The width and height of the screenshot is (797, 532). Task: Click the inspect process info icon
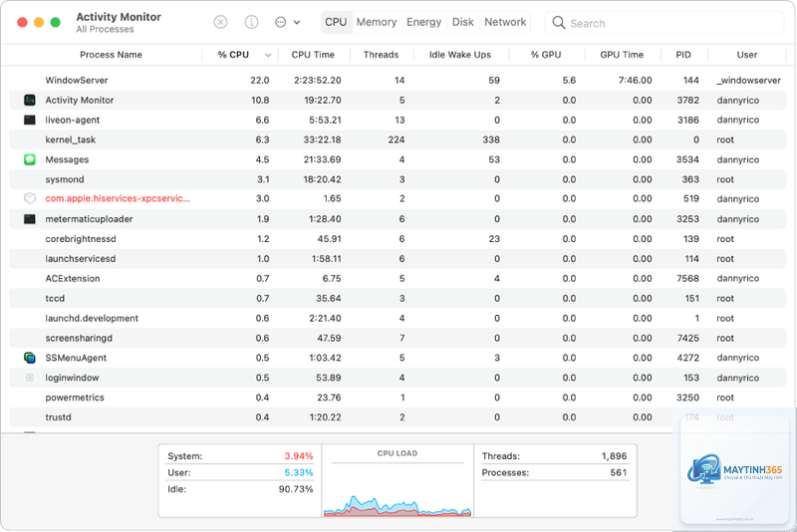point(251,22)
